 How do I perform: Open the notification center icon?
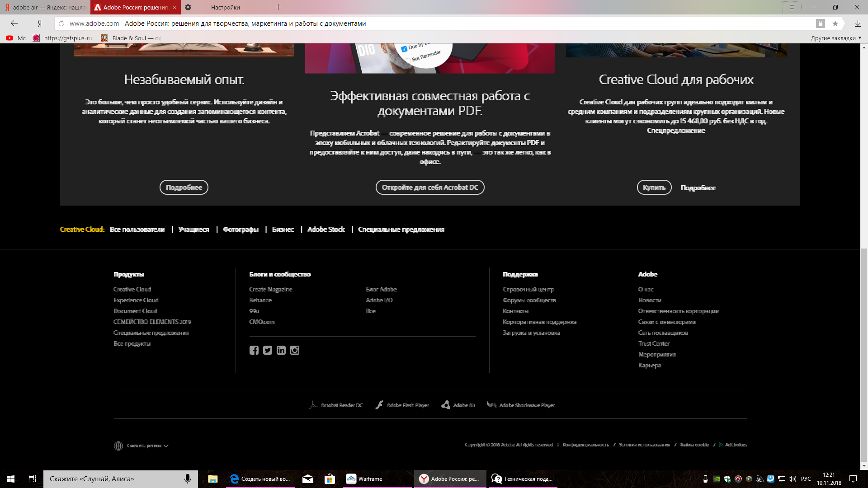point(853,479)
